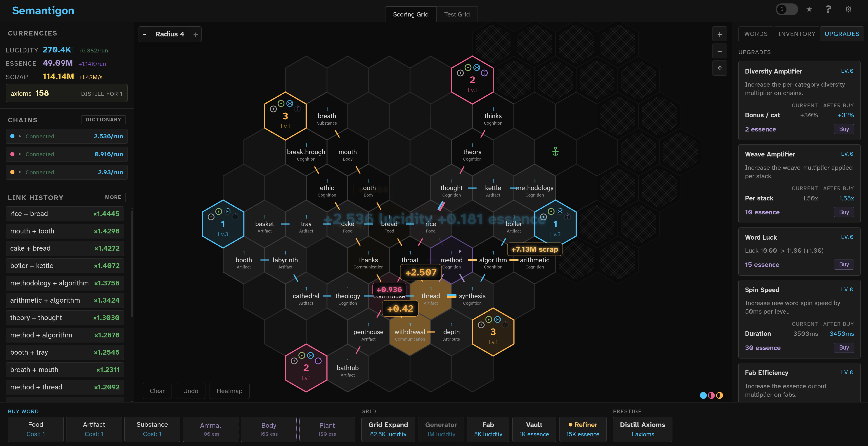Increase grid radius with plus stepper
The image size is (868, 446).
[x=195, y=34]
